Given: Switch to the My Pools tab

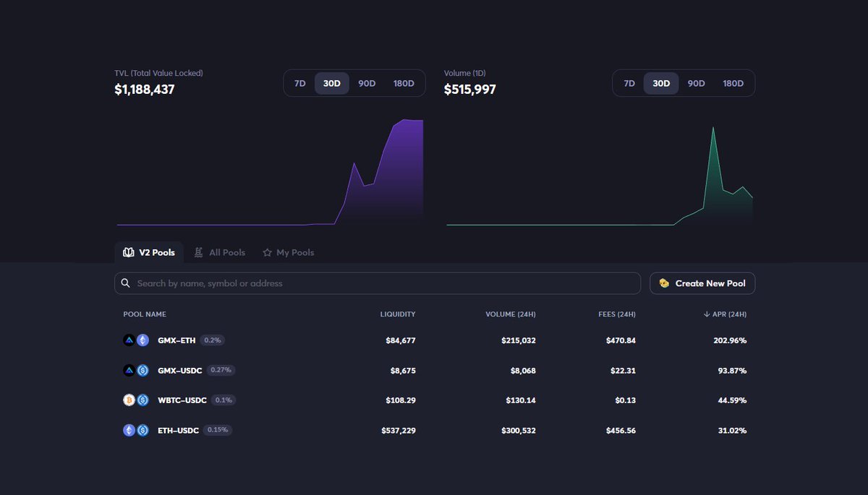Looking at the screenshot, I should 288,252.
